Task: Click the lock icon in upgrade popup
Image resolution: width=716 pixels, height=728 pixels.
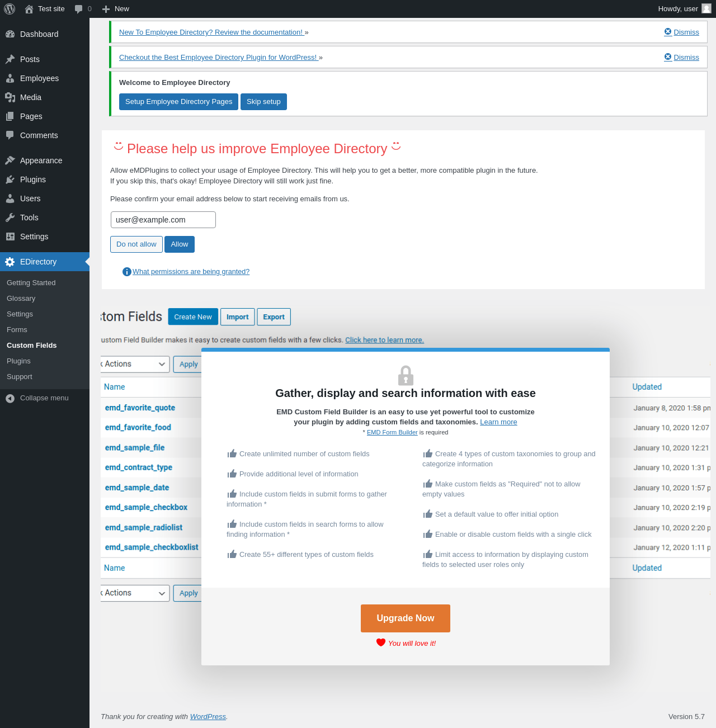Action: [x=406, y=375]
